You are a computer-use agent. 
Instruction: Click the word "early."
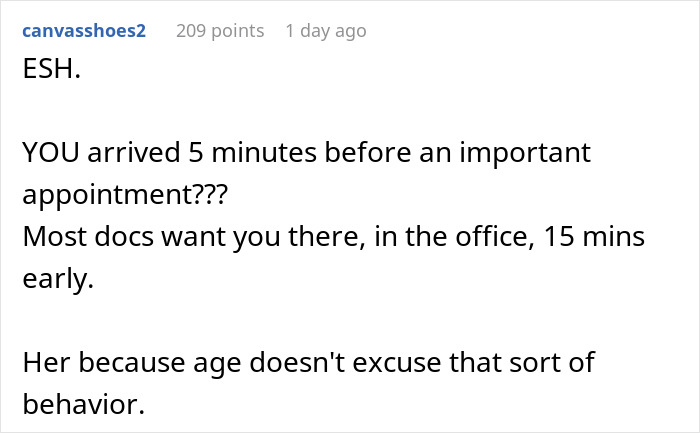coord(57,281)
